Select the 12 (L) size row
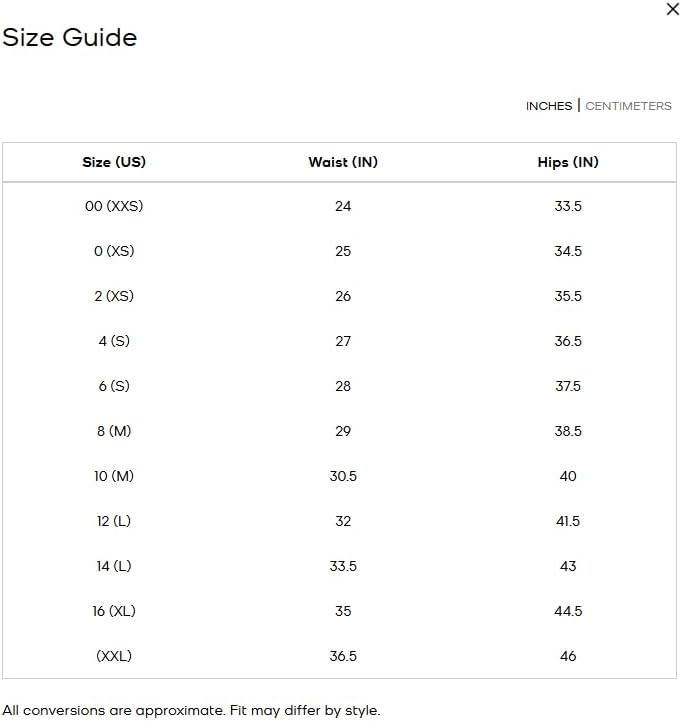This screenshot has height=721, width=682. 339,521
